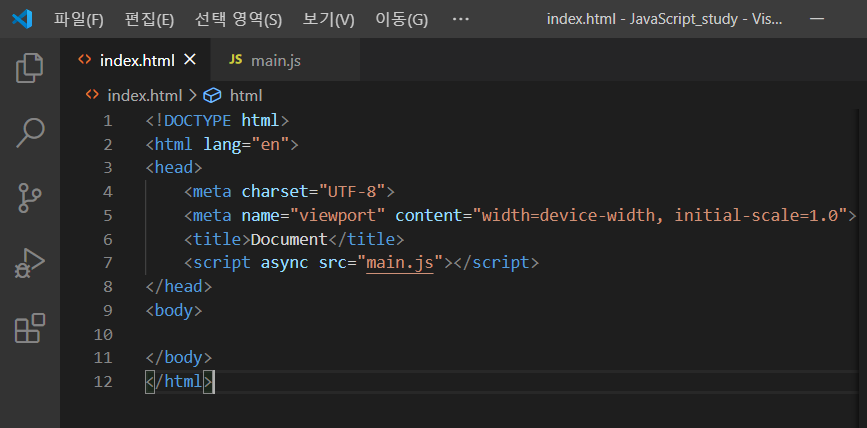
Task: Click line number 1 in gutter
Action: (x=107, y=121)
